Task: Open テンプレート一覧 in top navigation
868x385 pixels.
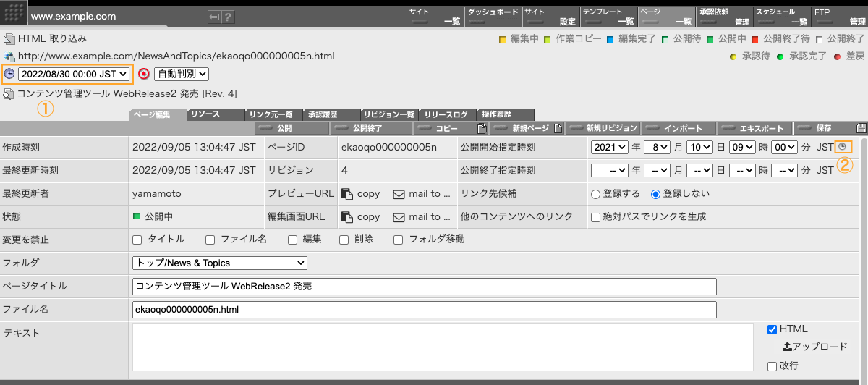Action: (x=608, y=17)
